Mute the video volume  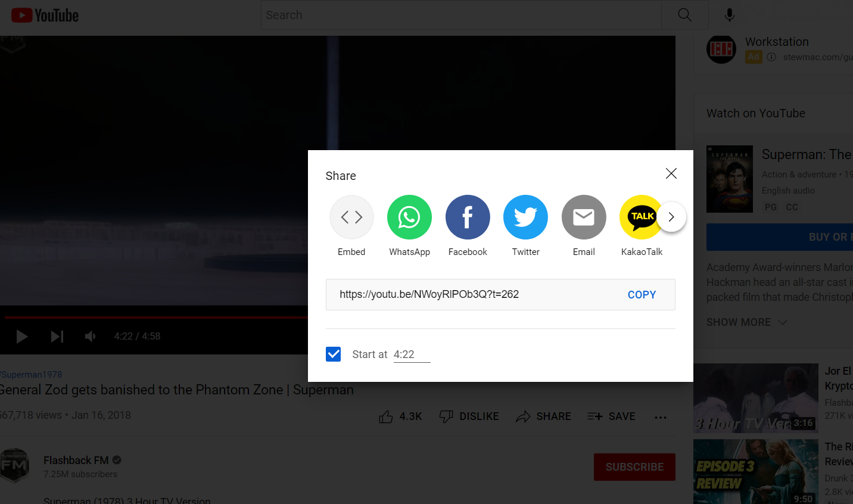tap(90, 337)
